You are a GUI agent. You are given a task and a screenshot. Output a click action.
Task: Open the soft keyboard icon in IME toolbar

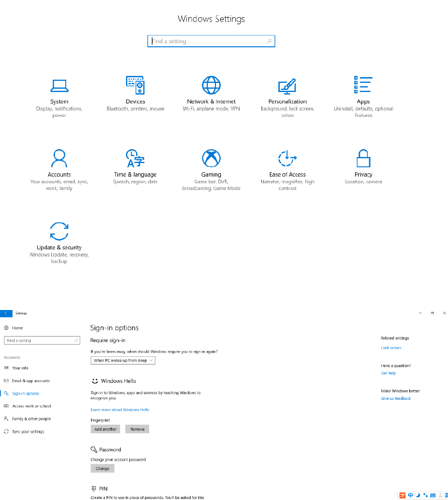pos(433,495)
